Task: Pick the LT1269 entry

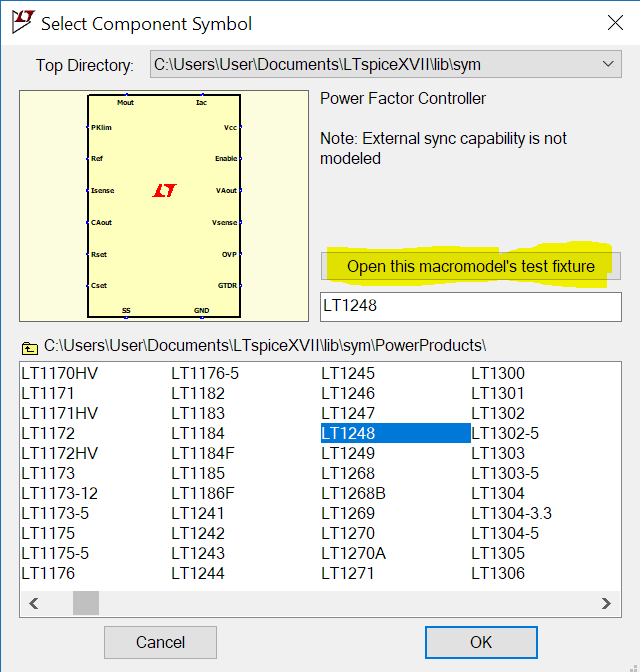Action: [x=348, y=513]
